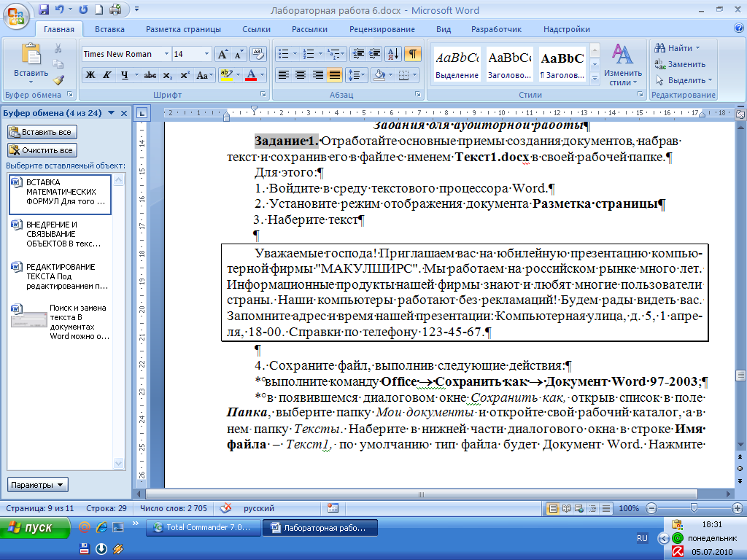747x560 pixels.
Task: Open Разметка страницы tab
Action: [x=183, y=29]
